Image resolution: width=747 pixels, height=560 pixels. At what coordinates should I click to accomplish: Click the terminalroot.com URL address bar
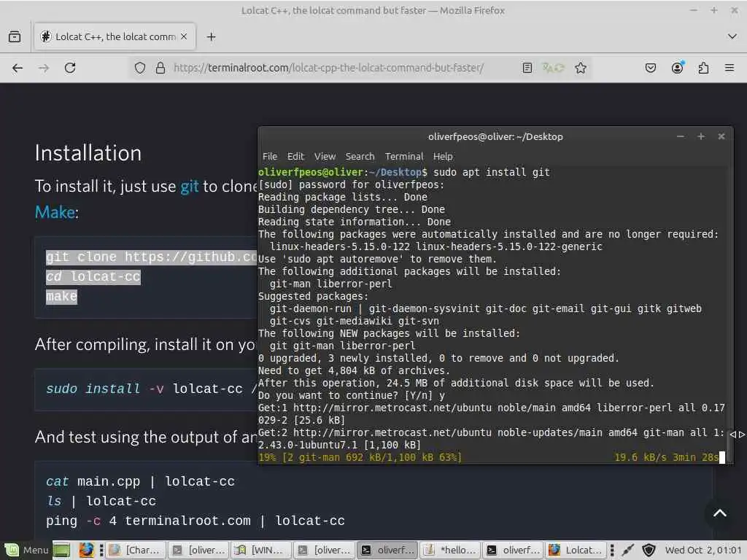pos(329,68)
